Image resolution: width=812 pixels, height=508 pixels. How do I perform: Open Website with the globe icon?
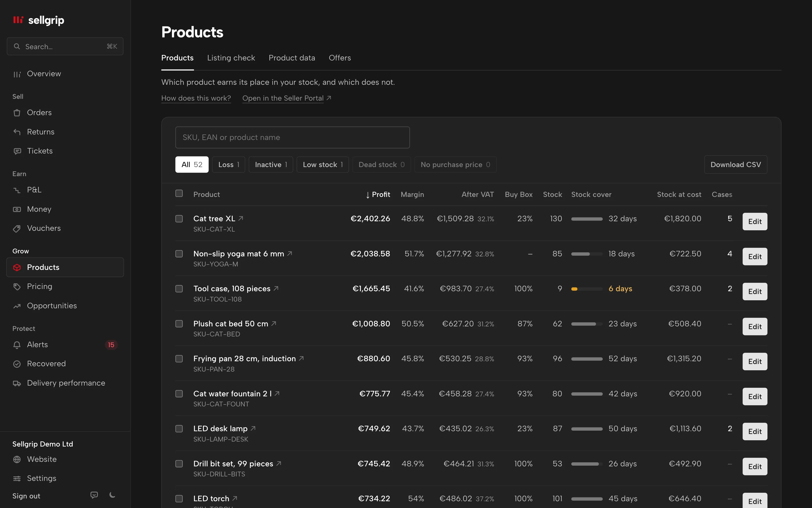17,459
